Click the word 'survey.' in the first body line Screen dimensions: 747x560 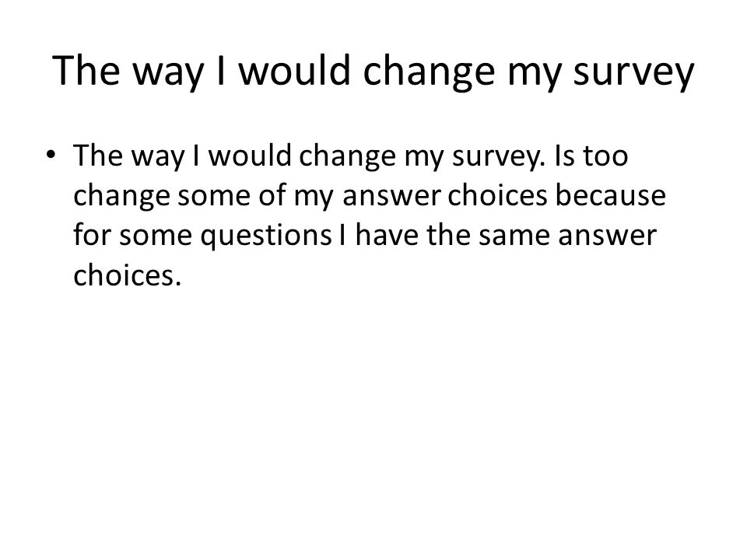pyautogui.click(x=498, y=157)
